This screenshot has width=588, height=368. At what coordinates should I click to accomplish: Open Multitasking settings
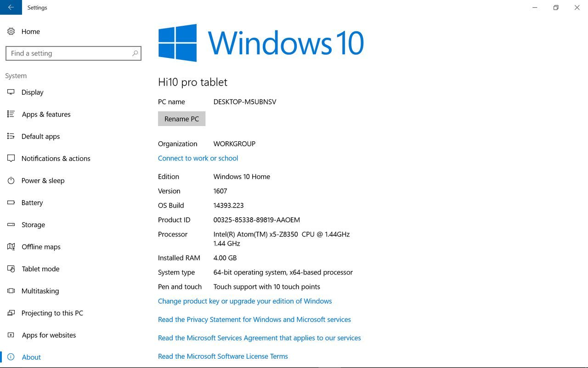point(40,291)
